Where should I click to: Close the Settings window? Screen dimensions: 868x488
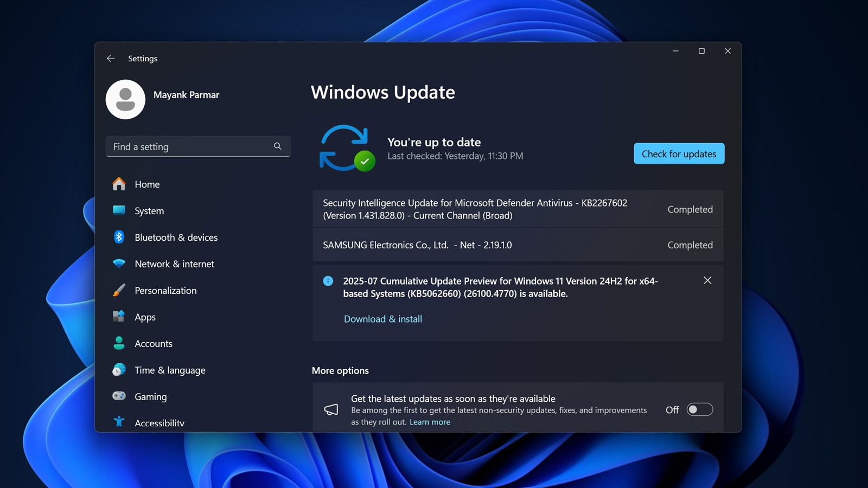click(728, 51)
